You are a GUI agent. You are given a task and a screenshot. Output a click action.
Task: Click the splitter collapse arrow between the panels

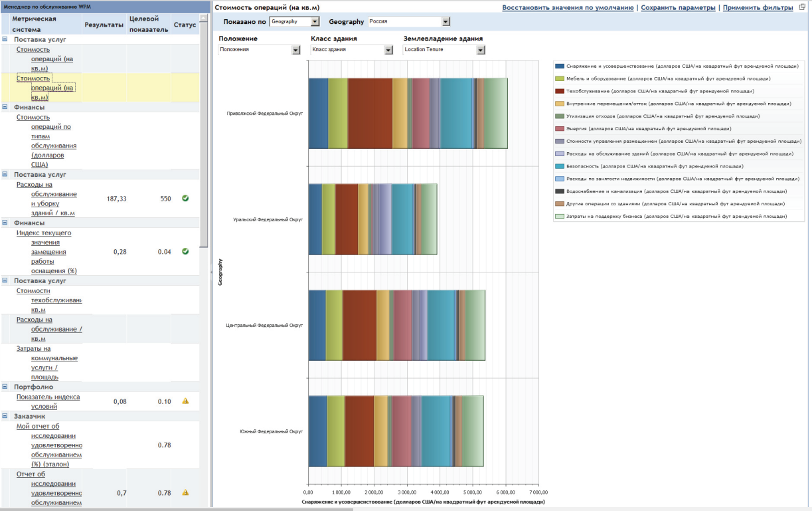210,271
